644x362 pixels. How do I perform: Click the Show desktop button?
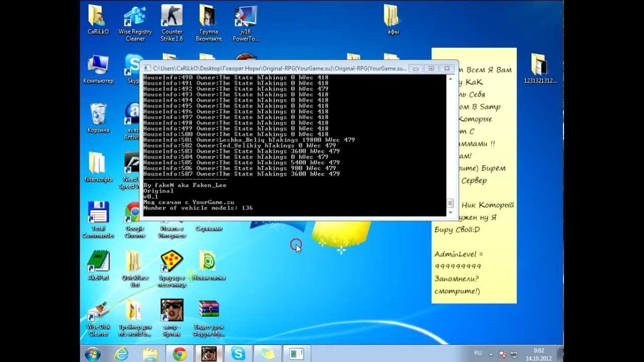tap(560, 353)
